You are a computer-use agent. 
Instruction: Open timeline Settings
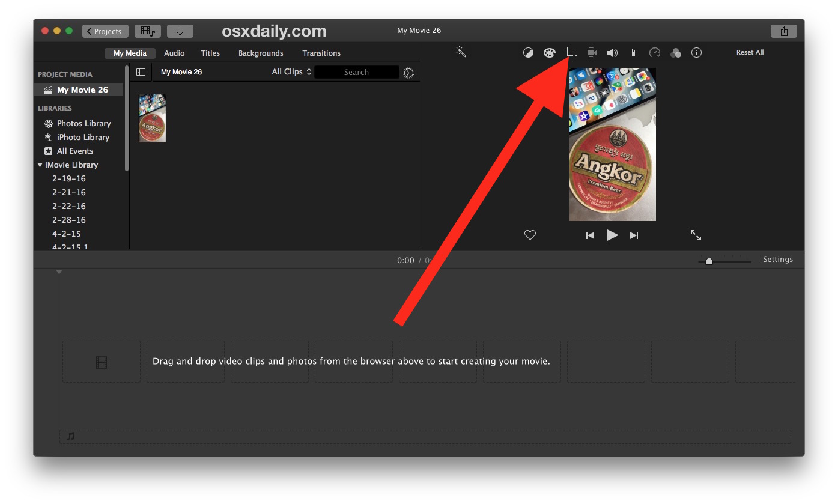[x=778, y=260]
